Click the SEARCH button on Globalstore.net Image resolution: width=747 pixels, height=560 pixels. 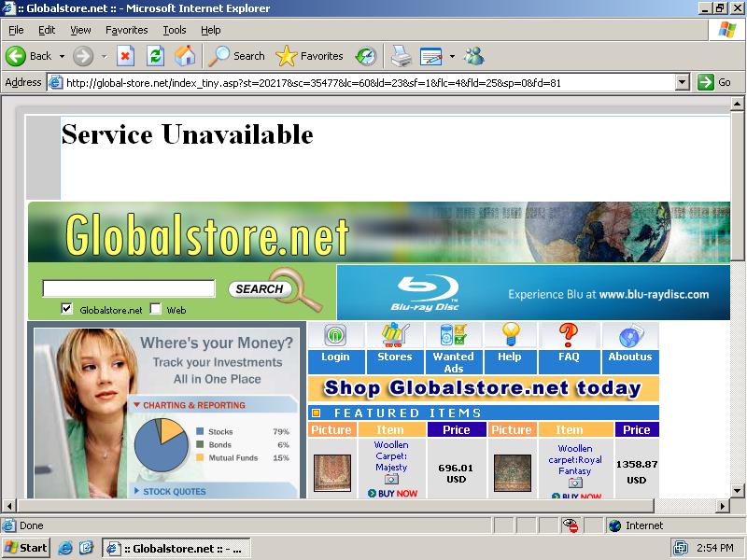[x=260, y=289]
